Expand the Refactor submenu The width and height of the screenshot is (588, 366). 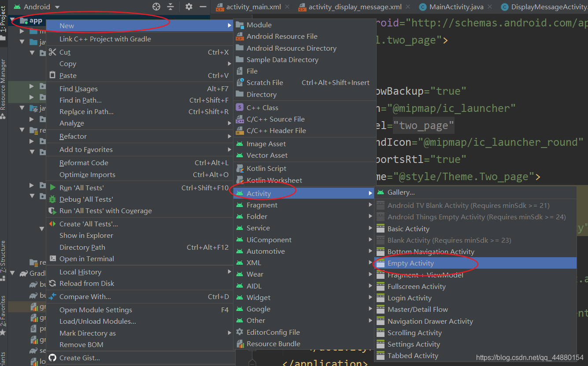pyautogui.click(x=229, y=137)
